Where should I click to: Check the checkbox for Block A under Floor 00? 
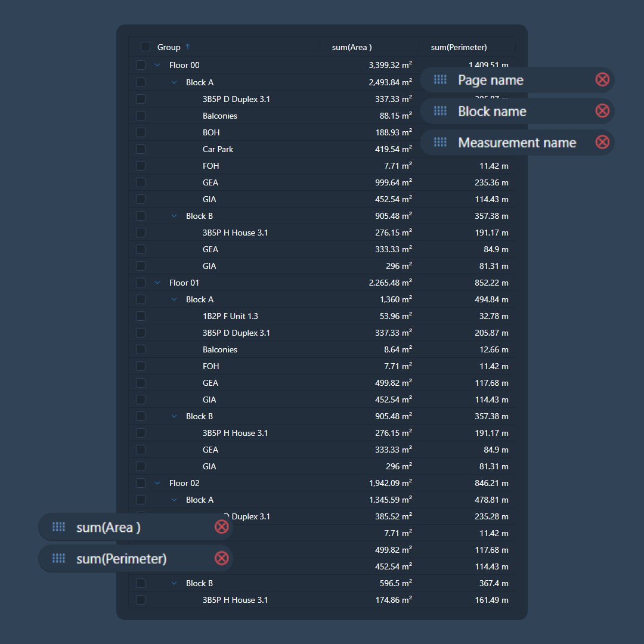pos(140,82)
